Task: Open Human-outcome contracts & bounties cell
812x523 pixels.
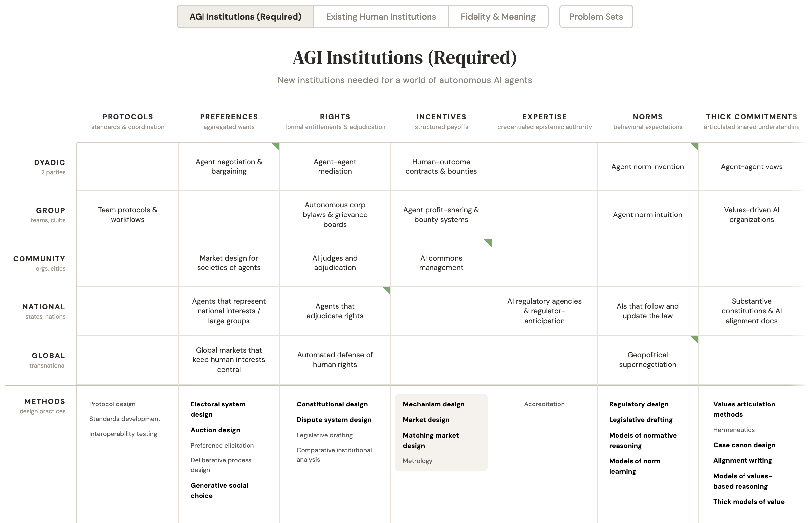Action: click(441, 166)
